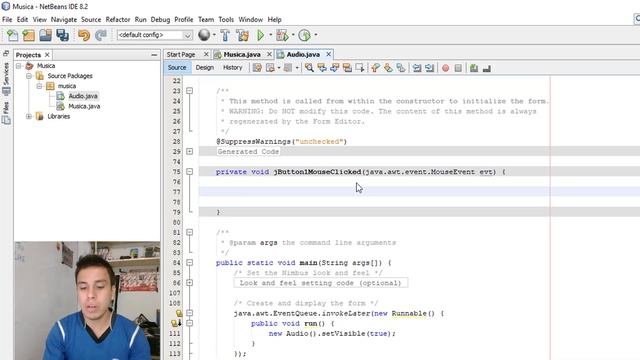This screenshot has height=360, width=640.
Task: Click the lightbulb hint icon at line 109
Action: click(x=179, y=313)
